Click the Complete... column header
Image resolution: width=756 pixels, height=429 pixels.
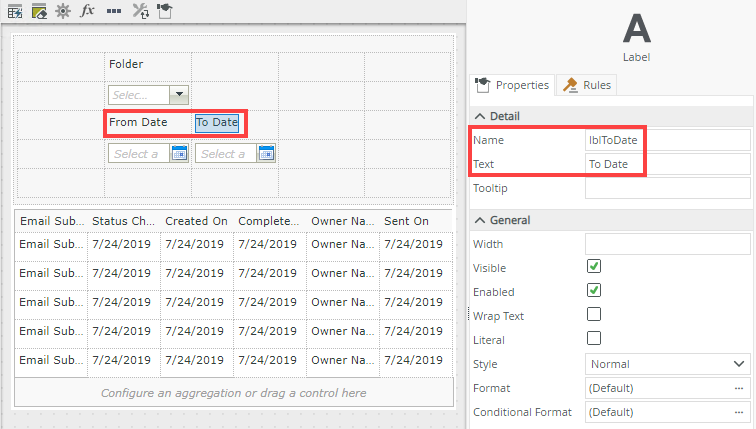pos(269,221)
